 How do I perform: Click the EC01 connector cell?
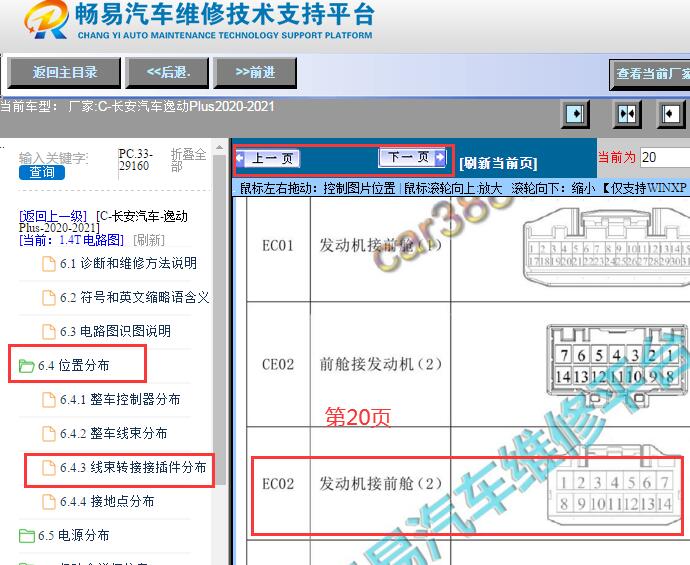click(x=278, y=246)
